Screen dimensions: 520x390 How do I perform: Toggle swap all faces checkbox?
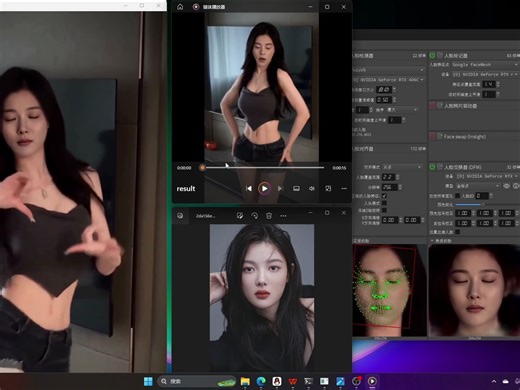point(458,196)
